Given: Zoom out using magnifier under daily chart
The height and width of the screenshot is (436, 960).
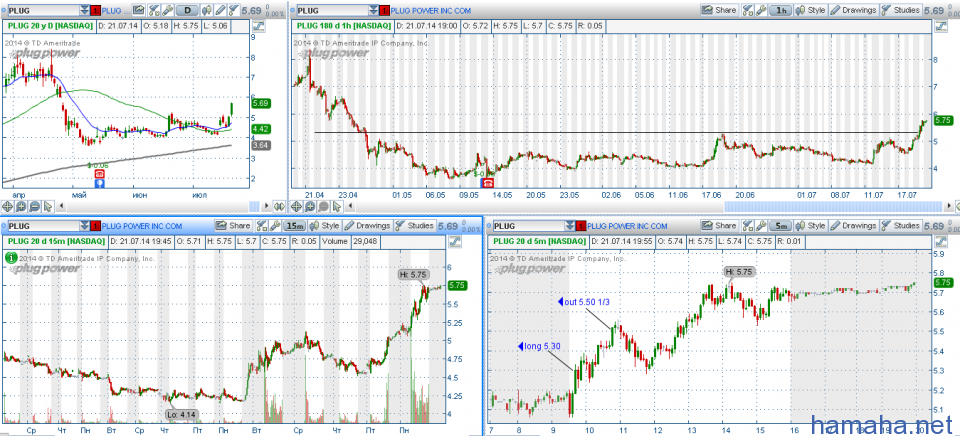Looking at the screenshot, I should coord(34,206).
